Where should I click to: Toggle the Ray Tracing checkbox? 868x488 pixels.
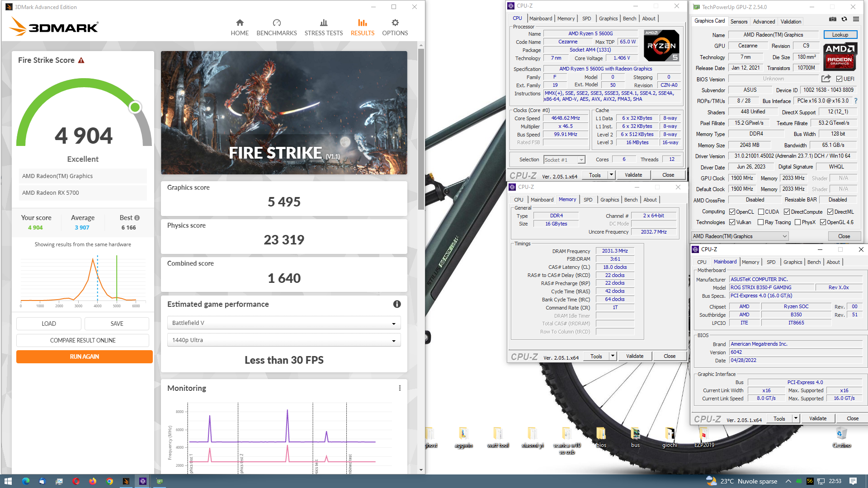pos(760,222)
